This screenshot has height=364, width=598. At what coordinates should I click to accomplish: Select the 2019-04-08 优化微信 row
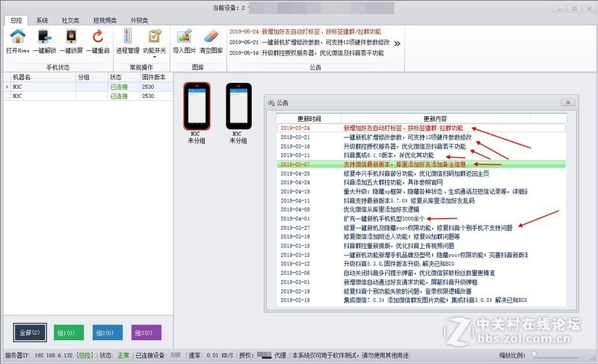pos(421,209)
